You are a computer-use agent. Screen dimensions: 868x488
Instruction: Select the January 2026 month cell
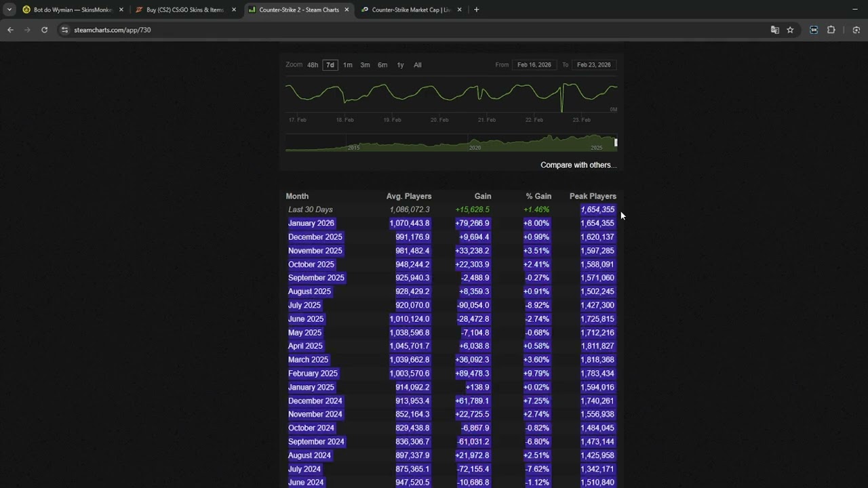(311, 224)
